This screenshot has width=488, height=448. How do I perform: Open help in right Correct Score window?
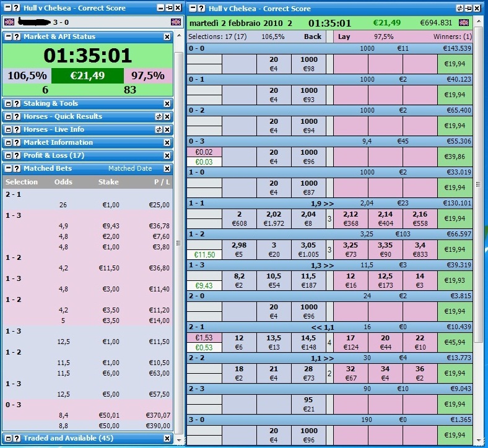pyautogui.click(x=201, y=9)
